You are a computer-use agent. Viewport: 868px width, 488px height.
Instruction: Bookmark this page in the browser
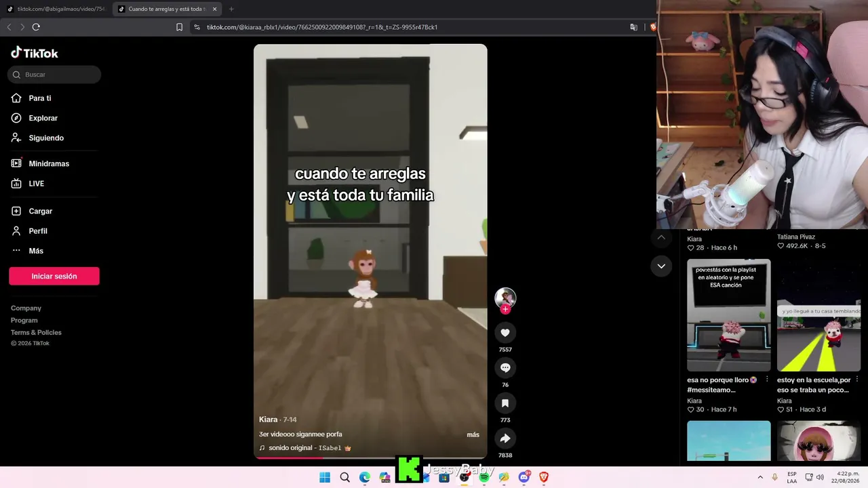[179, 27]
